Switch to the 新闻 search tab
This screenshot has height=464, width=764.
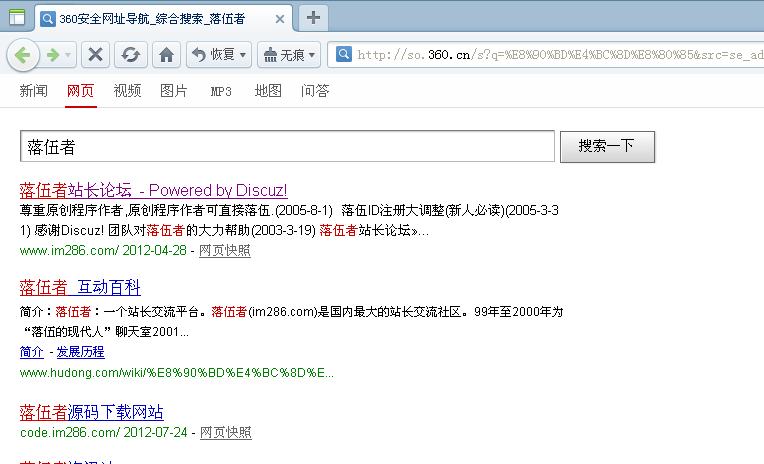[x=34, y=91]
